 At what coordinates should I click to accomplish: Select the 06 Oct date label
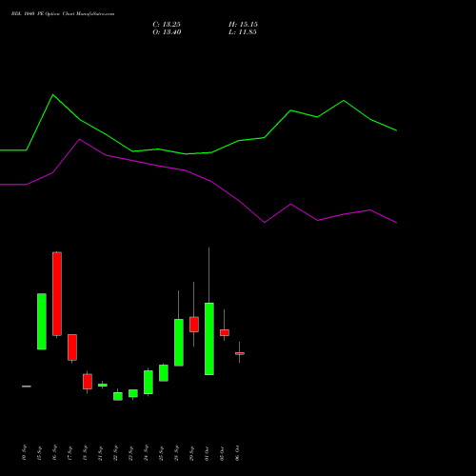(x=238, y=453)
